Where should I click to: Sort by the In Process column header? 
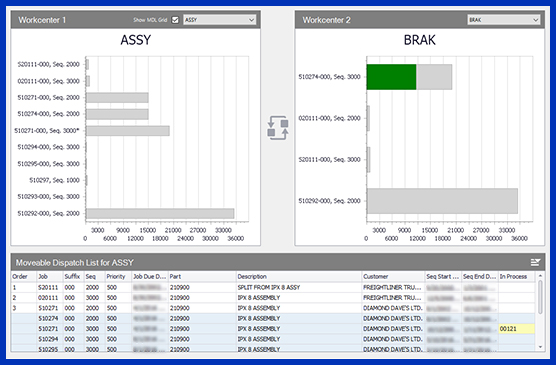[x=516, y=276]
